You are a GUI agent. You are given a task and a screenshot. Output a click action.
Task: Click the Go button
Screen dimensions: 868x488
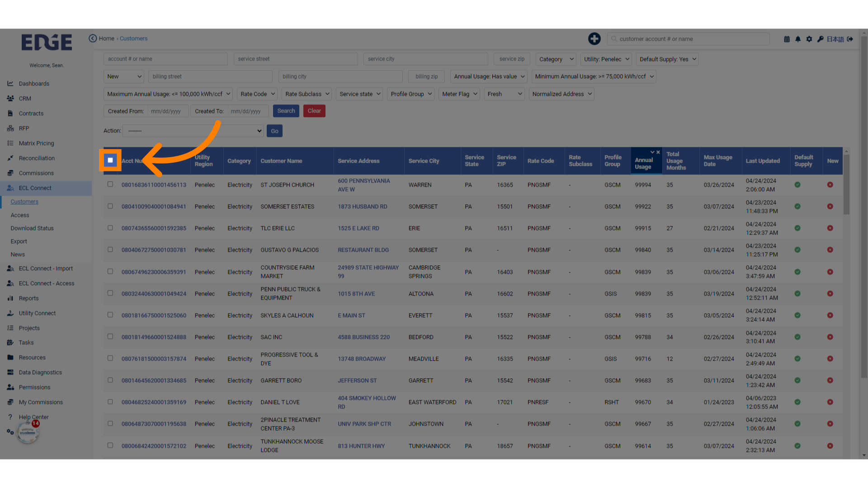point(274,131)
